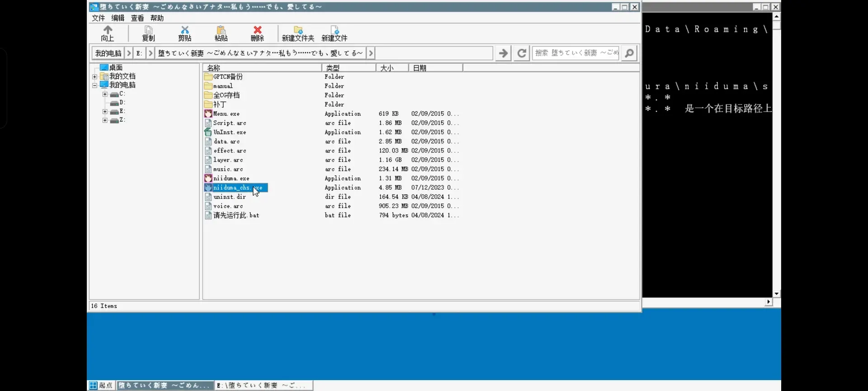Select the niiduma.exe application icon
The image size is (868, 391).
208,178
